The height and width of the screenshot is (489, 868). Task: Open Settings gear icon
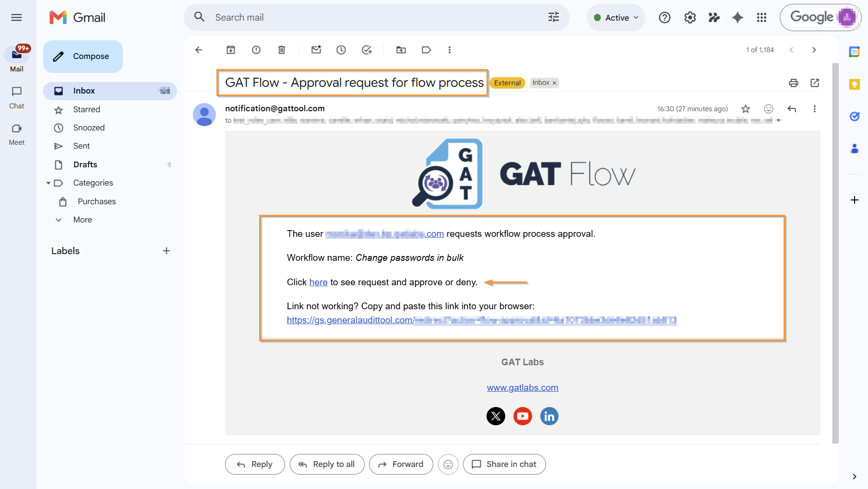pyautogui.click(x=690, y=18)
